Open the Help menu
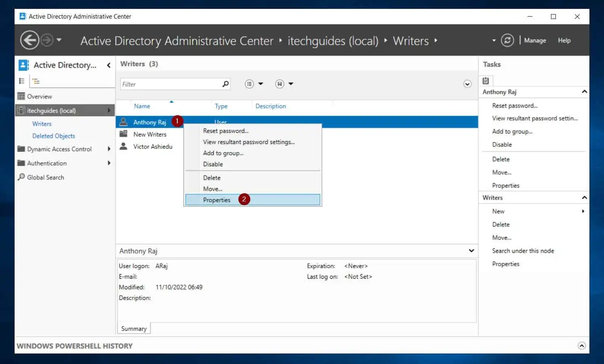 point(564,40)
